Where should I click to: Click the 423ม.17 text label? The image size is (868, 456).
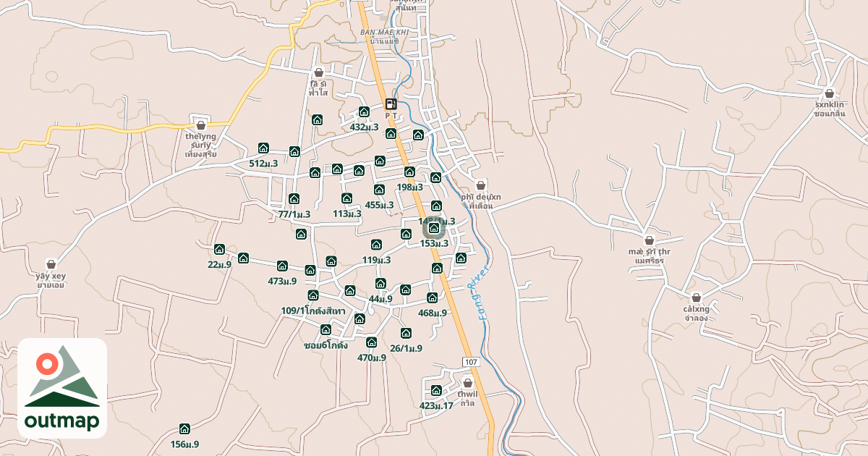(x=436, y=406)
